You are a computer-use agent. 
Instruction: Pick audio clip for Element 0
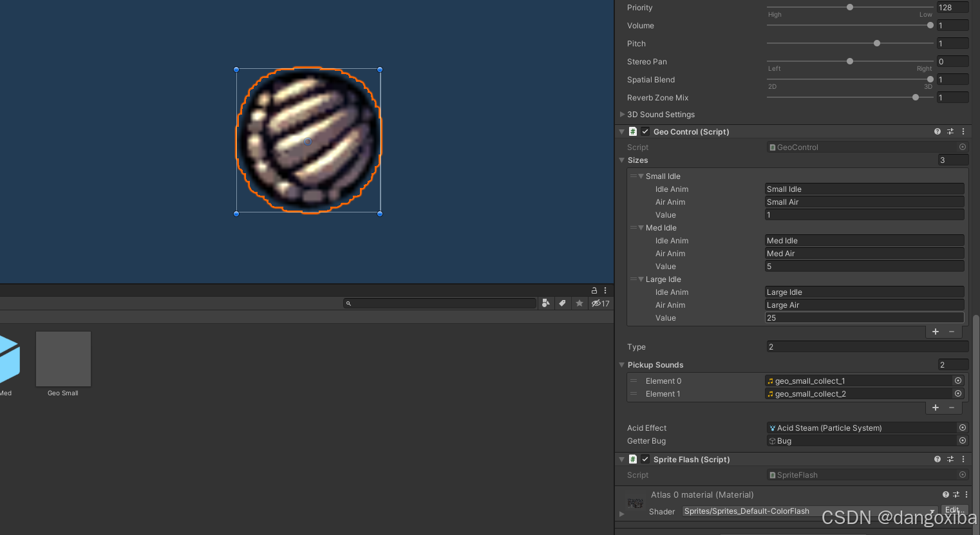[x=958, y=380]
